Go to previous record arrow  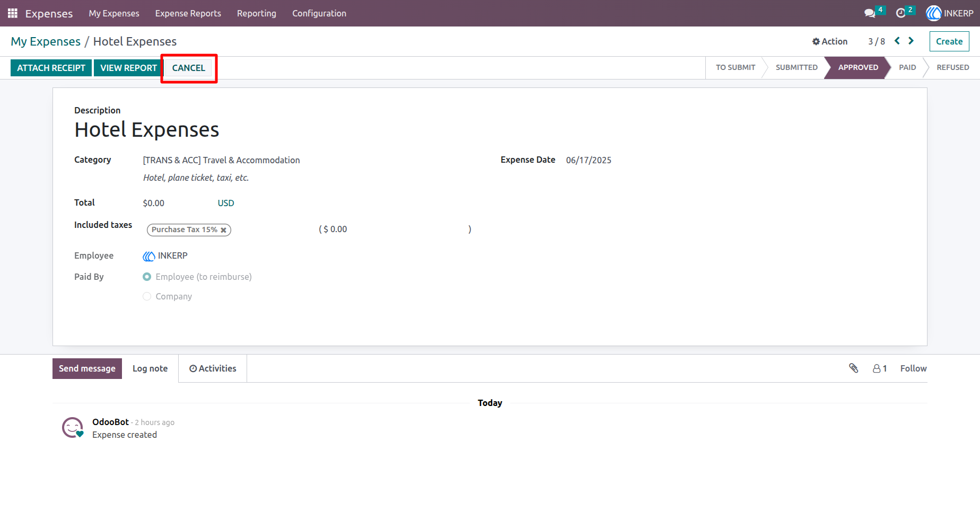[897, 41]
